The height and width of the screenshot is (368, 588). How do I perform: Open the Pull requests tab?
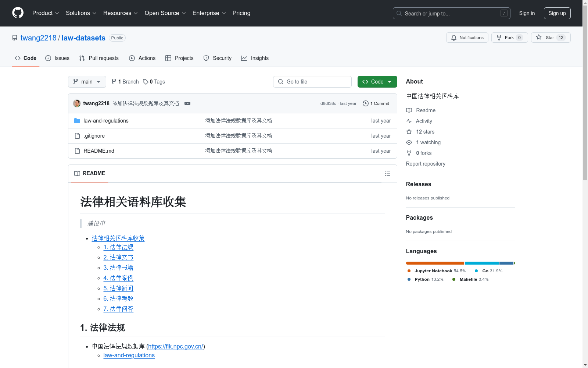[99, 58]
